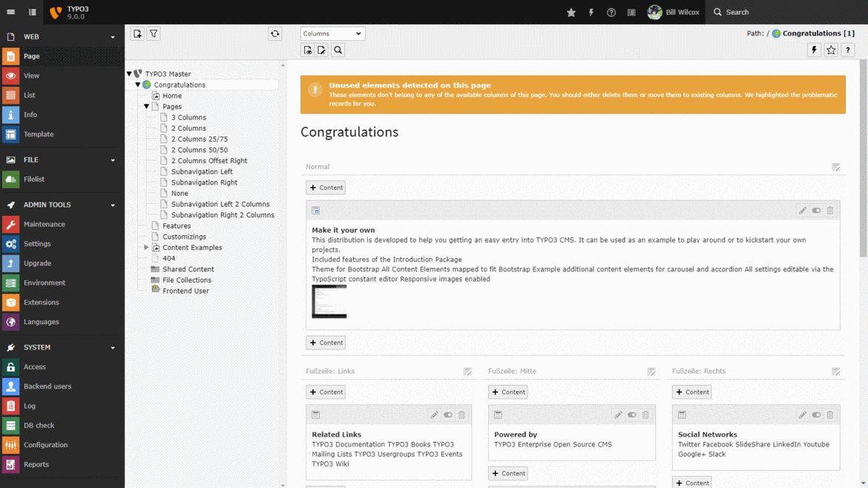
Task: Click the Make it your own thumbnail image
Action: point(329,302)
